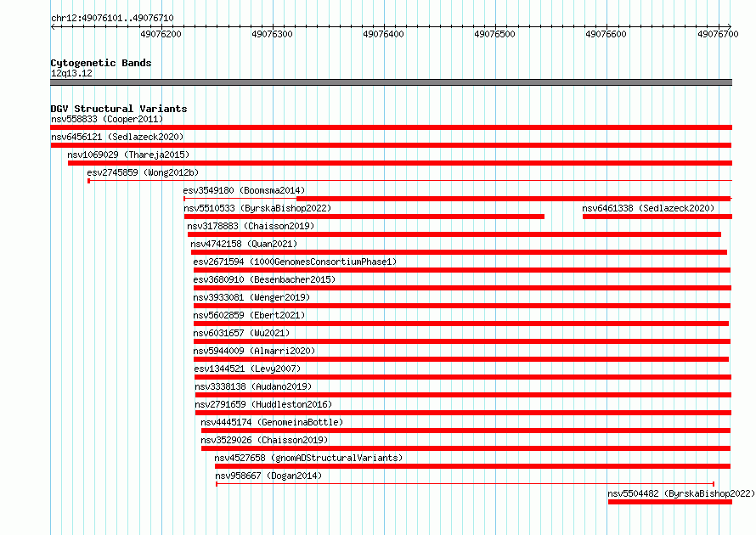Click ruler position 49076700

pos(718,34)
